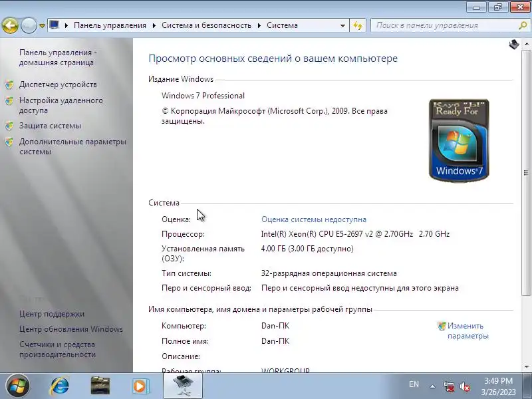
Task: Expand the arrow after Система и безопасность
Action: 259,25
